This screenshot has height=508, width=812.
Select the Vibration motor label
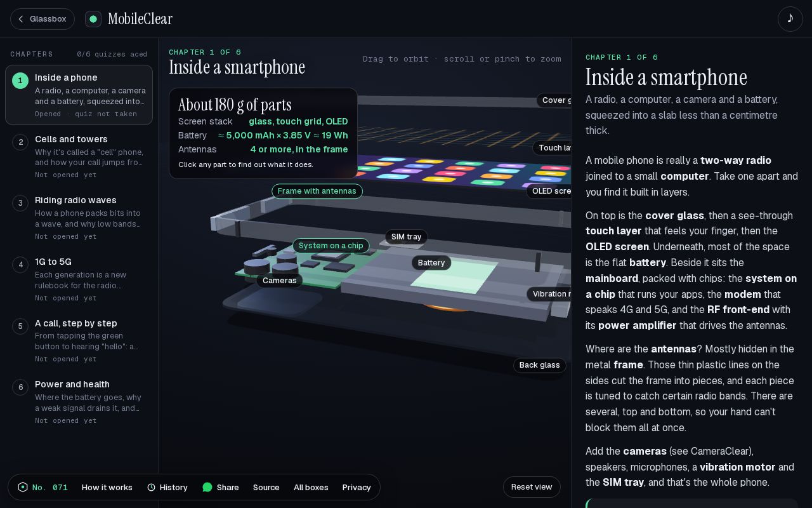[x=549, y=294]
